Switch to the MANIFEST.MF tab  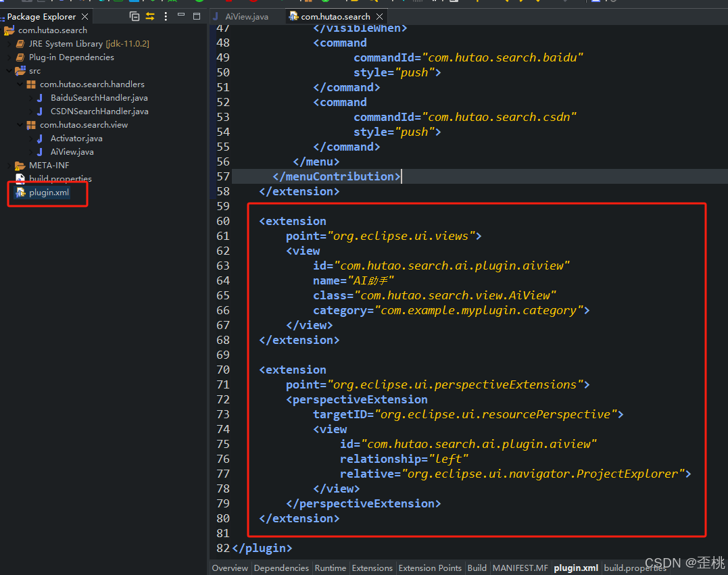[x=520, y=568]
